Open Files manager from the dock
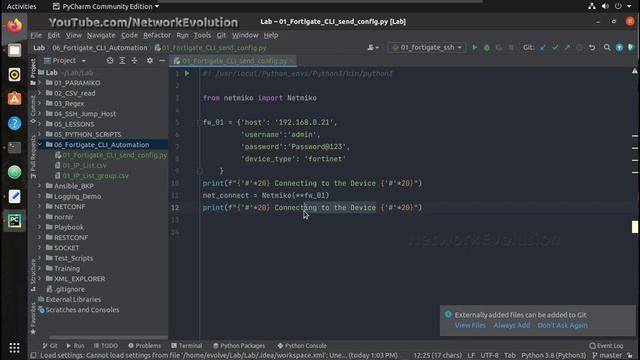 pyautogui.click(x=14, y=50)
